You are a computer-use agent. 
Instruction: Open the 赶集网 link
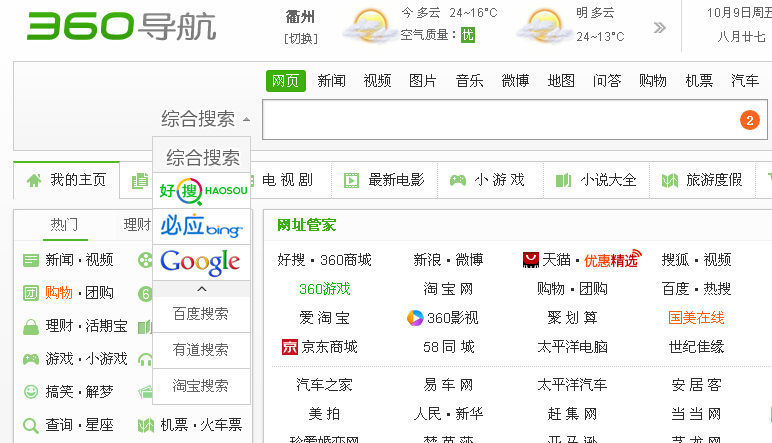point(572,413)
